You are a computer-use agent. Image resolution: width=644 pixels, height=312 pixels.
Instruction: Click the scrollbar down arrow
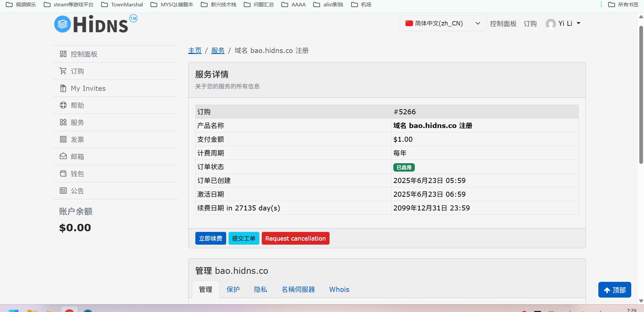pos(640,301)
